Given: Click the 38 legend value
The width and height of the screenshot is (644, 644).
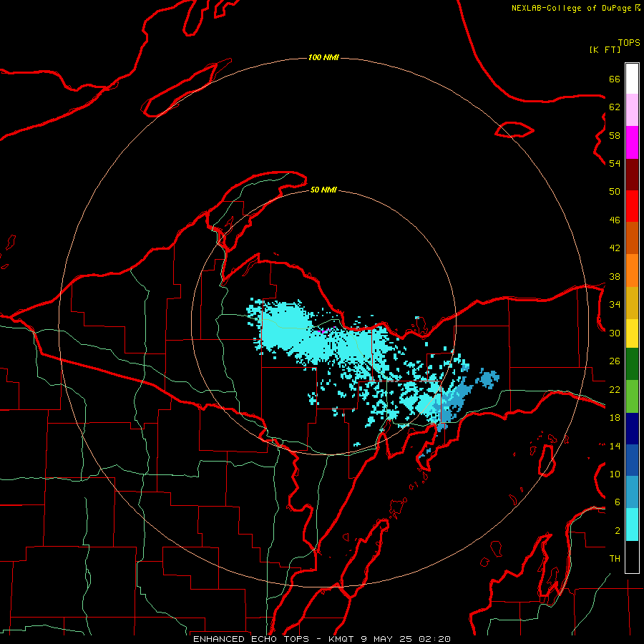Looking at the screenshot, I should point(615,276).
